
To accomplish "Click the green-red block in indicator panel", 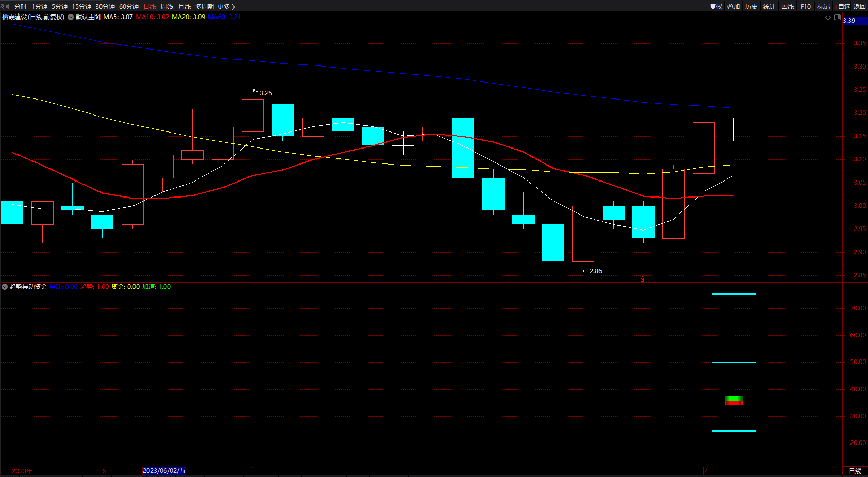I will click(x=733, y=400).
